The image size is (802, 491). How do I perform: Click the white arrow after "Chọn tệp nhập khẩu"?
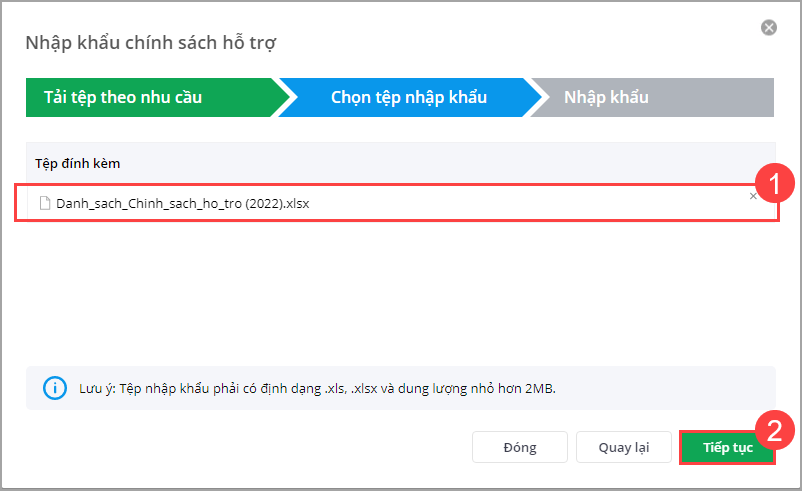tap(538, 98)
